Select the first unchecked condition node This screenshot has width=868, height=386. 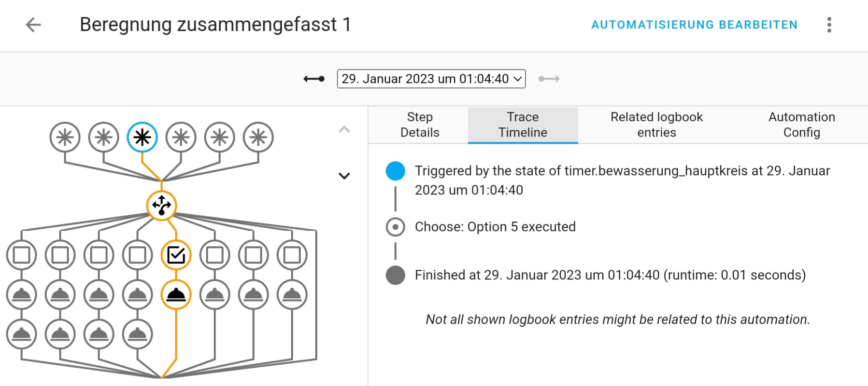click(21, 255)
